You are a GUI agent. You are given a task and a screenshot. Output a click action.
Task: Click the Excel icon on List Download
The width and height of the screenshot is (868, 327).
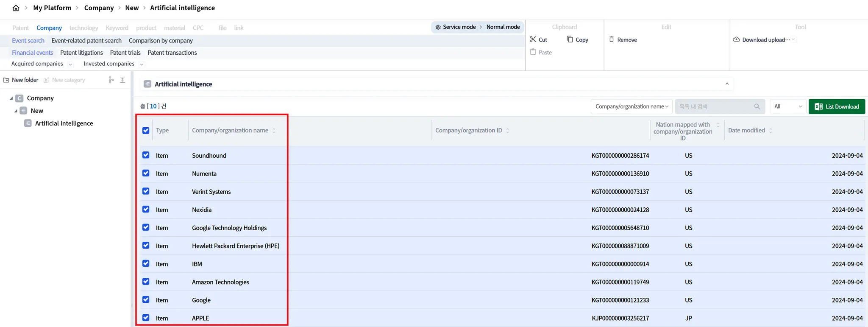tap(818, 107)
